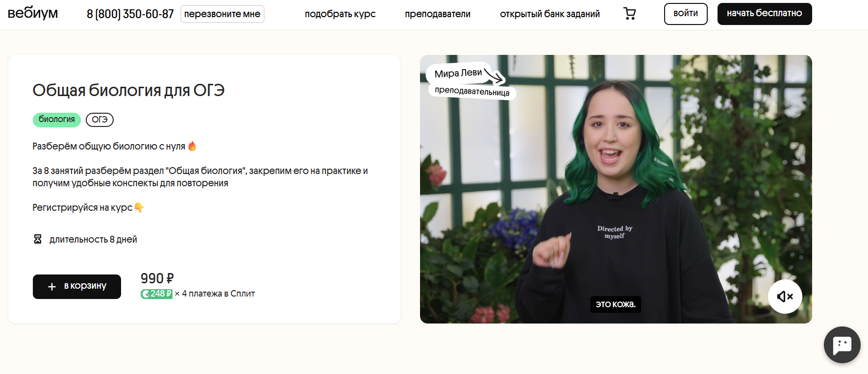The height and width of the screenshot is (374, 868).
Task: Open the shopping cart icon in header
Action: pyautogui.click(x=629, y=14)
